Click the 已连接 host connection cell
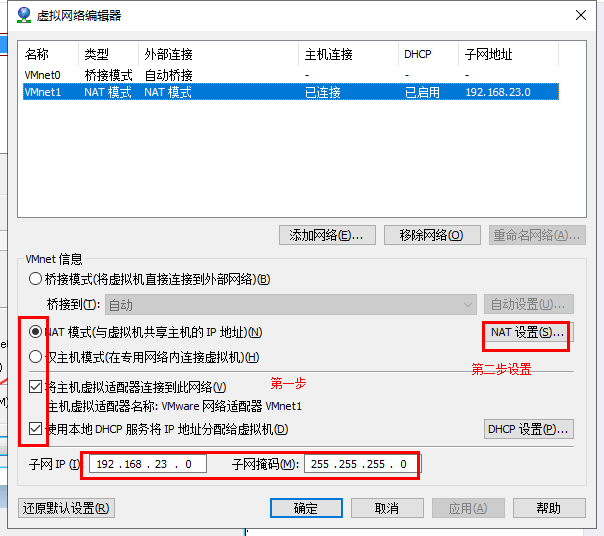 coord(323,92)
